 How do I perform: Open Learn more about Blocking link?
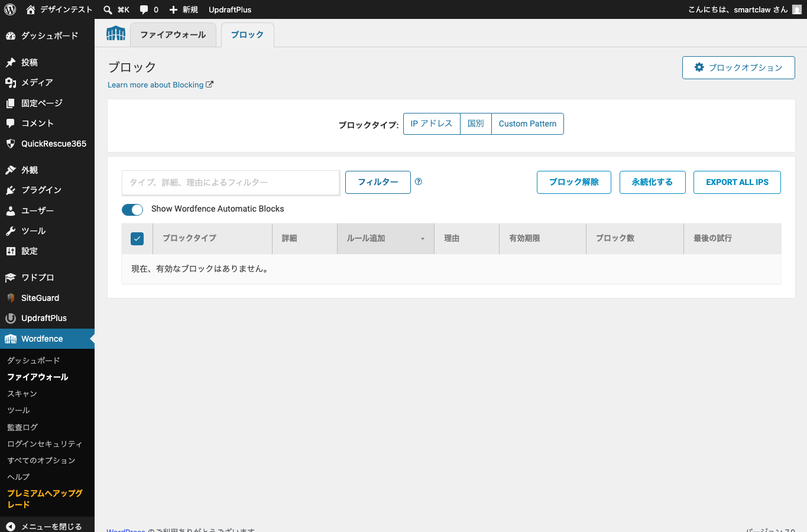tap(160, 85)
